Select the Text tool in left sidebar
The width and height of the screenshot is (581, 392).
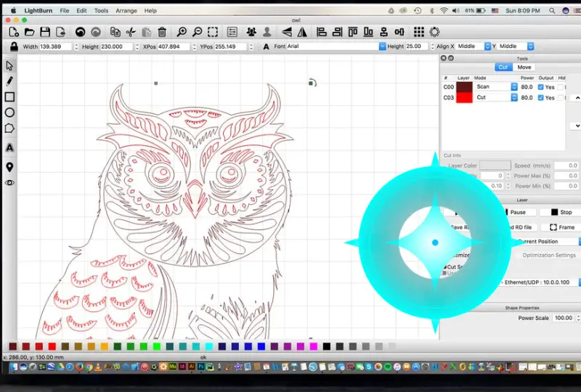(9, 147)
